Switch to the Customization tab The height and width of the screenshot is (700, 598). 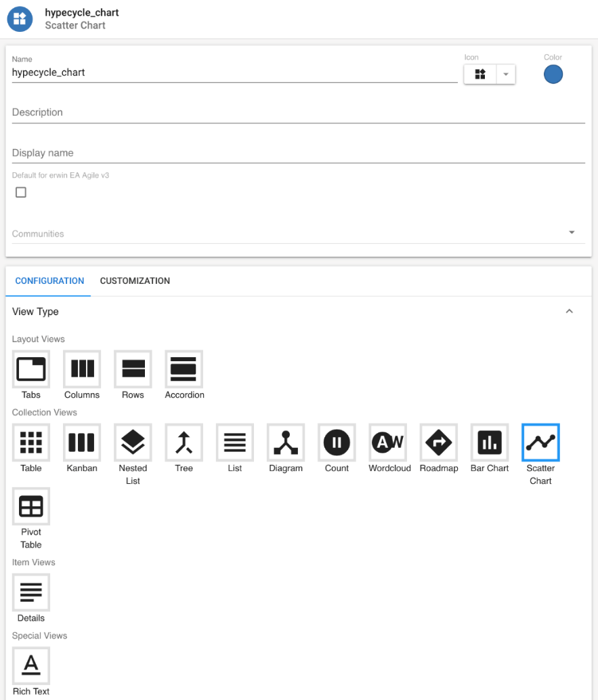point(135,281)
